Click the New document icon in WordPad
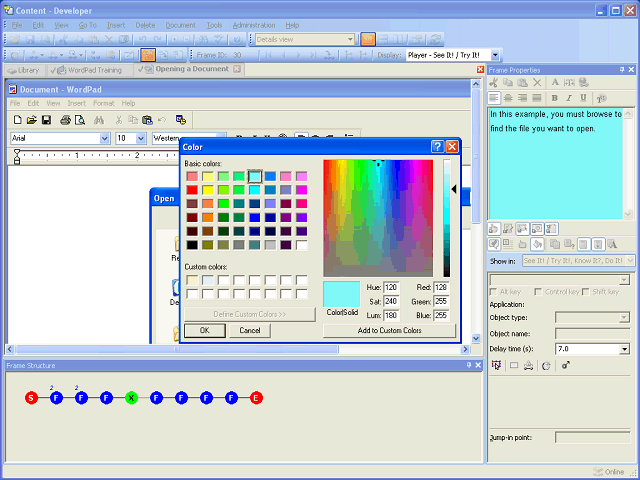Screen dimensions: 640x480 [x=18, y=120]
